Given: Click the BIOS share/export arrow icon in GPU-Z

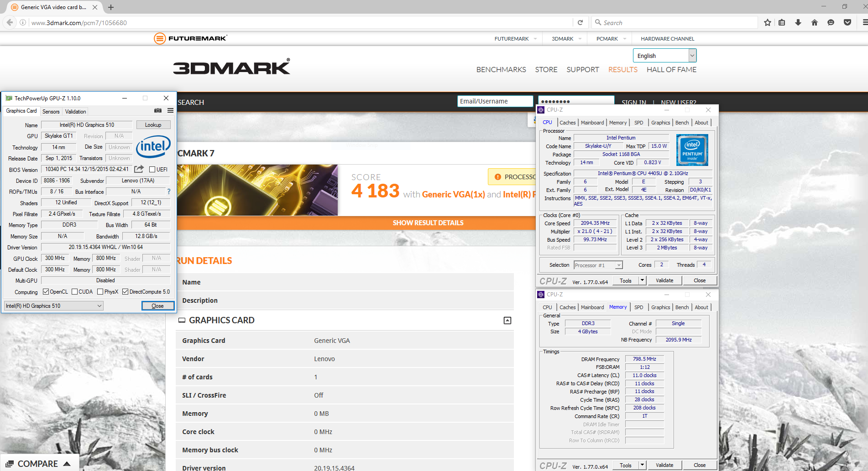Looking at the screenshot, I should coord(139,169).
